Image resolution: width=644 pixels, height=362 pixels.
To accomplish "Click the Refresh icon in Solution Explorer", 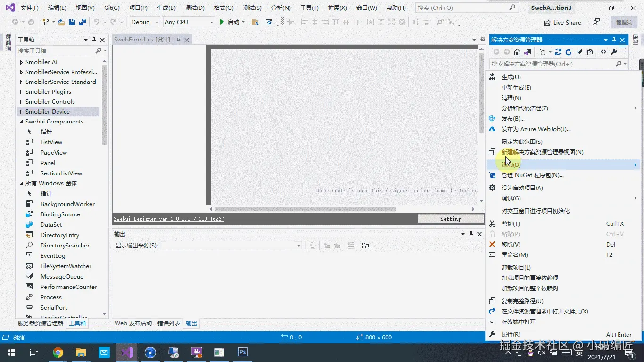I will point(569,52).
